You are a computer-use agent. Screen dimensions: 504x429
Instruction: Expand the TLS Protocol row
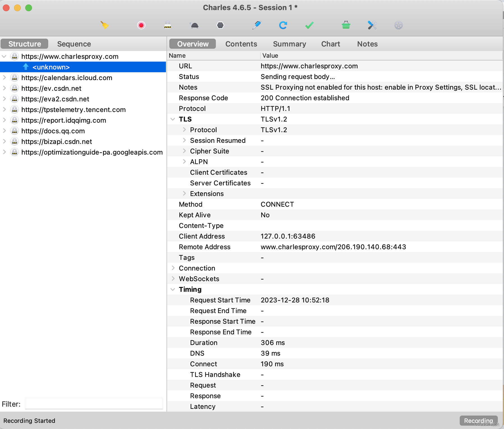(x=184, y=130)
